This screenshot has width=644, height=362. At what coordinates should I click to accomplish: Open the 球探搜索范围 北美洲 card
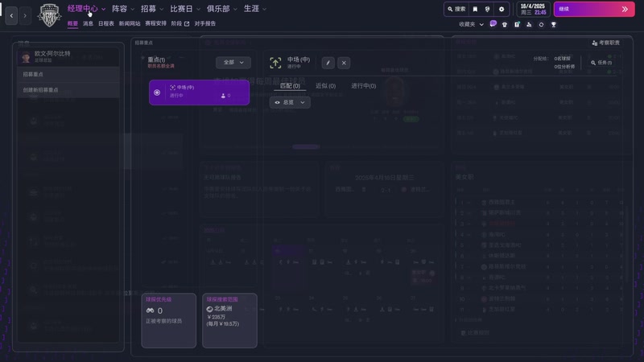pyautogui.click(x=229, y=320)
